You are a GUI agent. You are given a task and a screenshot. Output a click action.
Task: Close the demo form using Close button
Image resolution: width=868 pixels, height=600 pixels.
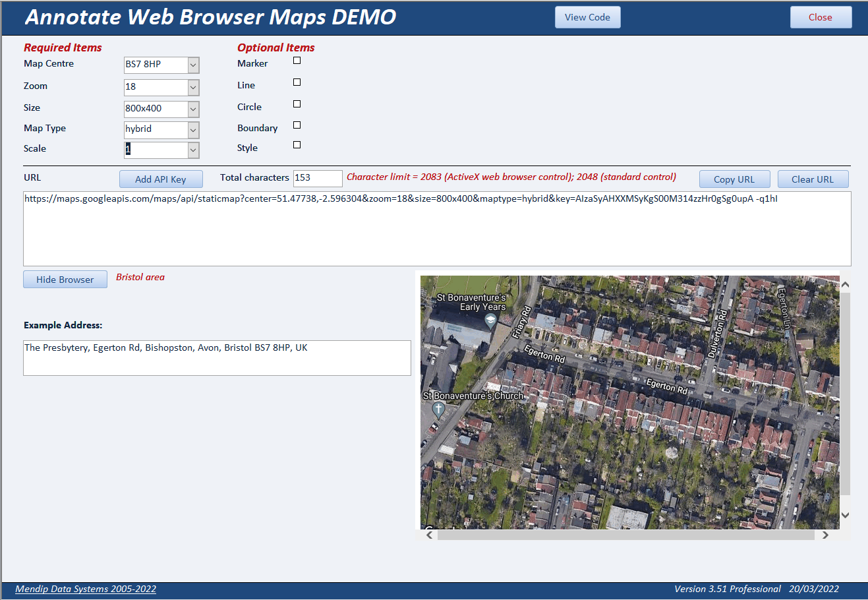point(821,17)
